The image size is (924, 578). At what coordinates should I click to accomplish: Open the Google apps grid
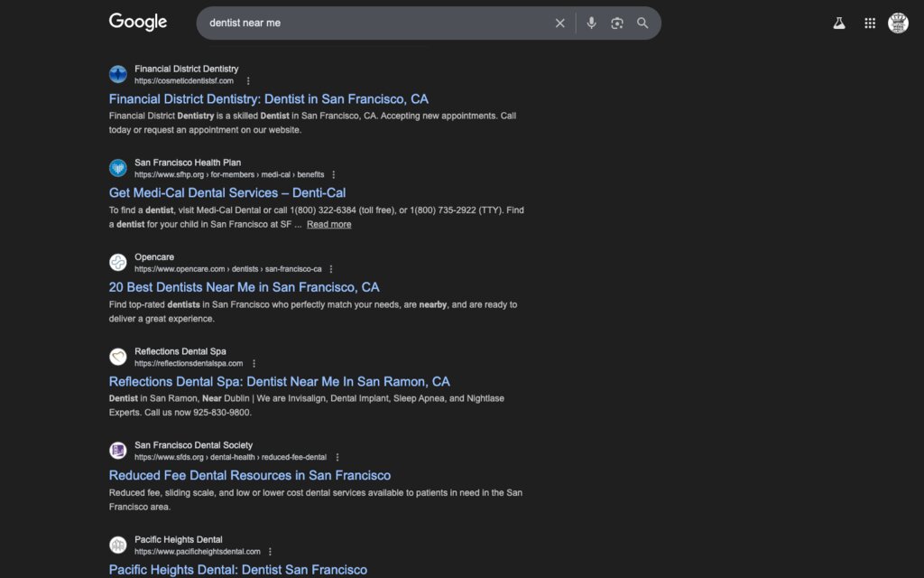870,23
